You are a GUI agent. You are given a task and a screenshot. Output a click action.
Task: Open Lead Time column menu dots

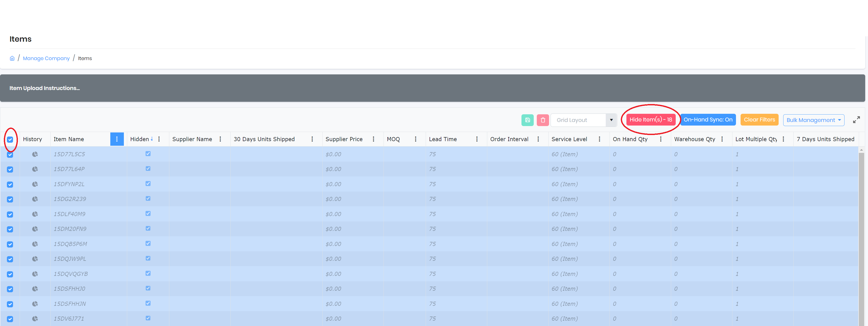coord(477,139)
